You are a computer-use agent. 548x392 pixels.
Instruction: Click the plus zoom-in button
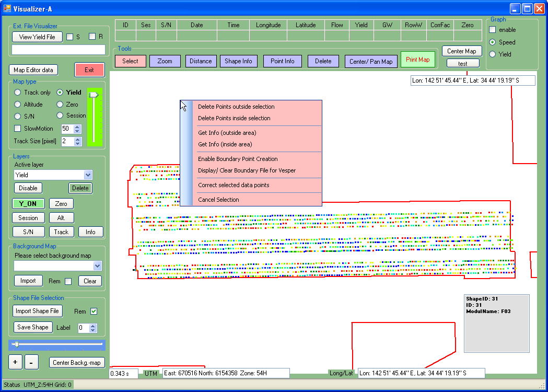(x=16, y=362)
